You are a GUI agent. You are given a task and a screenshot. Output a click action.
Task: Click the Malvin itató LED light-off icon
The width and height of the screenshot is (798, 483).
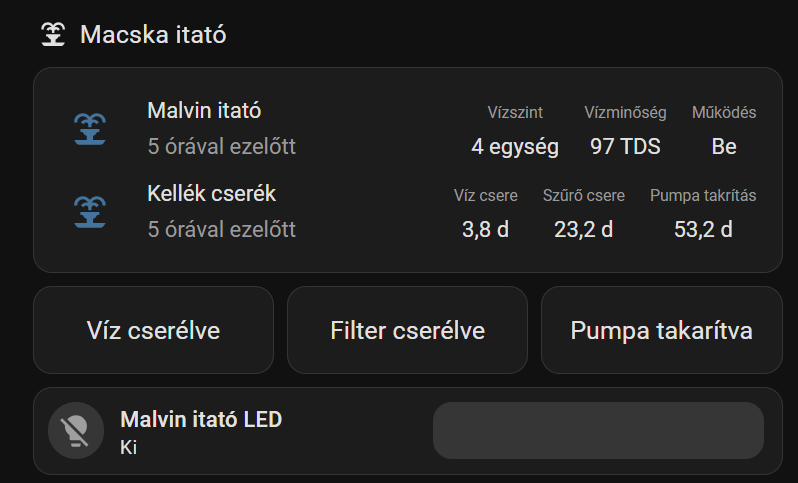pos(76,431)
